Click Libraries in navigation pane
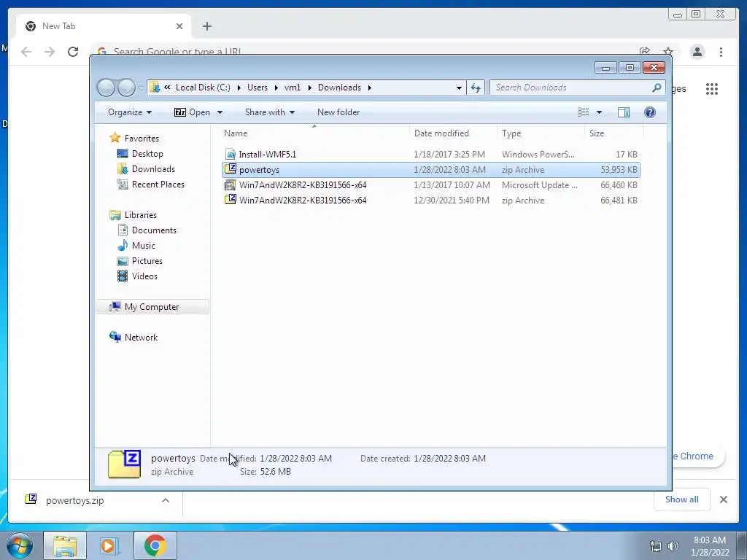 coord(141,215)
